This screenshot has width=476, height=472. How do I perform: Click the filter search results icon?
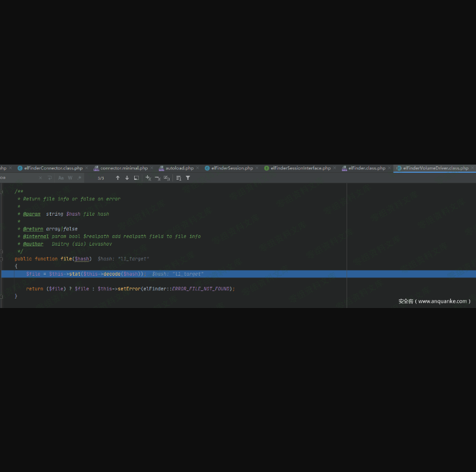[188, 178]
